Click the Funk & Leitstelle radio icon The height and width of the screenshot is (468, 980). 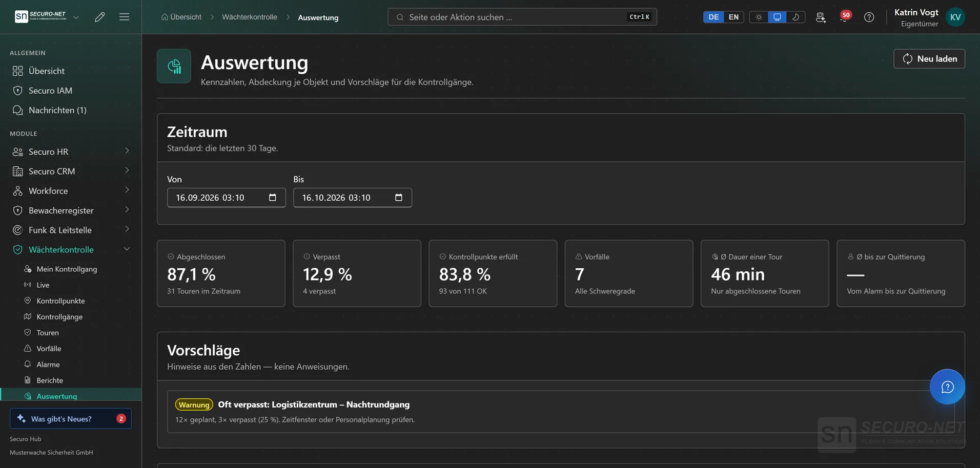(18, 230)
